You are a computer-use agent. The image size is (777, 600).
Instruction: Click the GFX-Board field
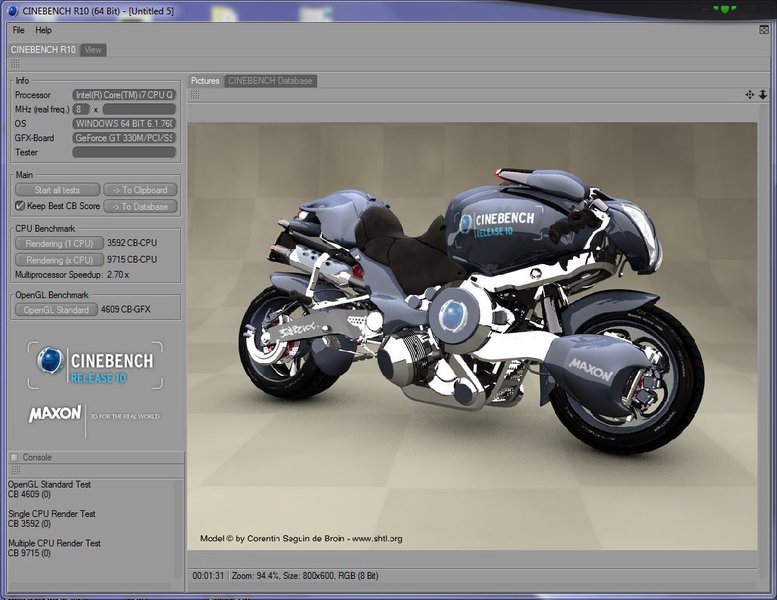(x=124, y=138)
